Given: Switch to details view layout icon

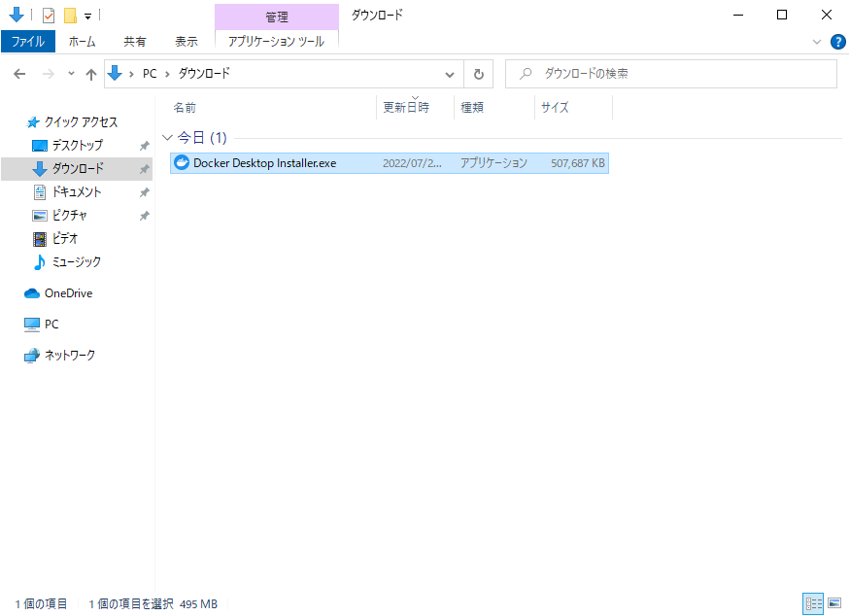Looking at the screenshot, I should [x=813, y=603].
